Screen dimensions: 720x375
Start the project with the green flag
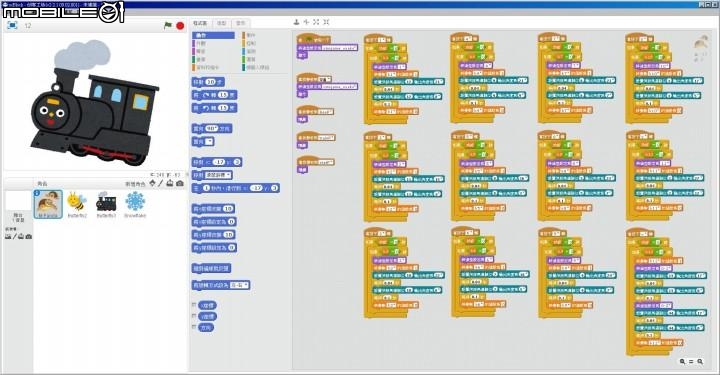point(168,25)
